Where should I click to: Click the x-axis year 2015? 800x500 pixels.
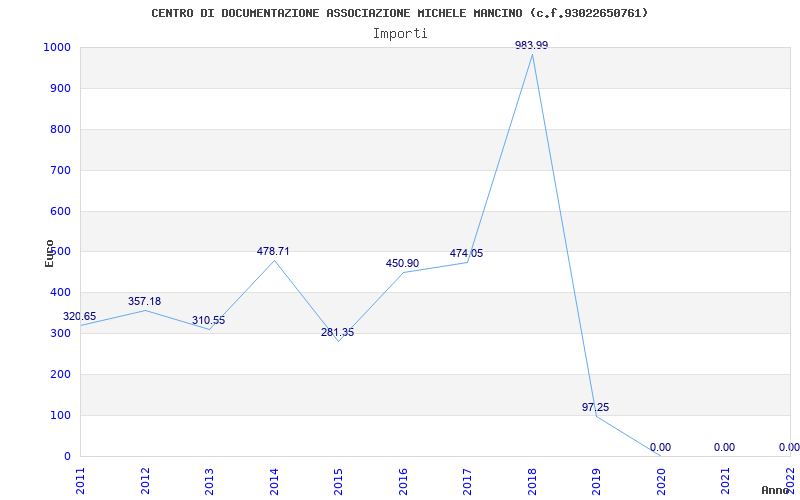(338, 481)
